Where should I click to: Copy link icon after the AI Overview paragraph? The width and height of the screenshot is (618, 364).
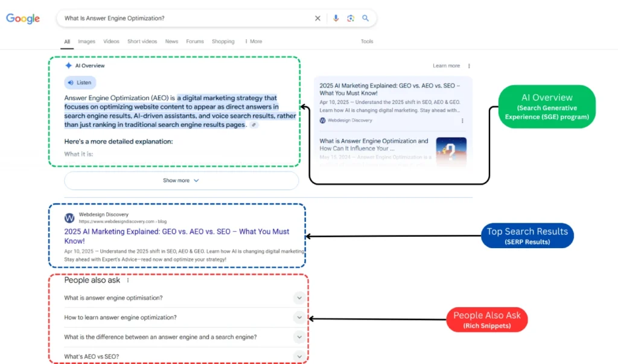coord(254,125)
